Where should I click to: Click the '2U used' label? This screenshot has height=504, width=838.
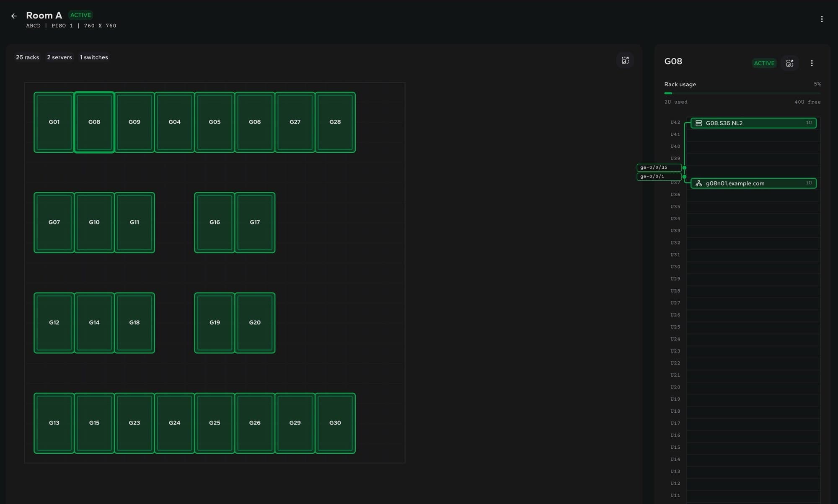tap(676, 102)
